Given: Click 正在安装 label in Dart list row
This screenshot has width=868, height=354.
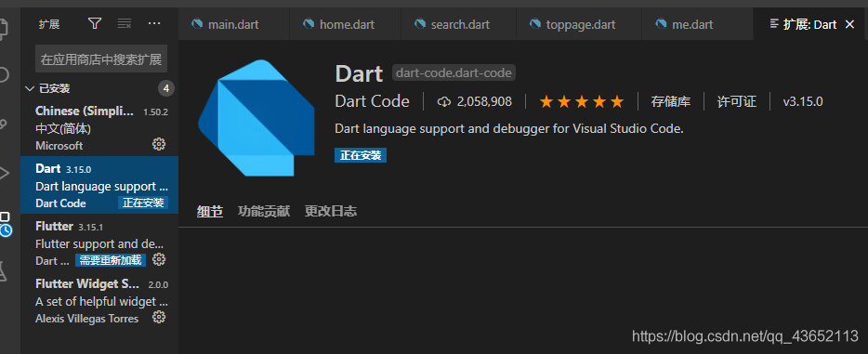Looking at the screenshot, I should (143, 203).
